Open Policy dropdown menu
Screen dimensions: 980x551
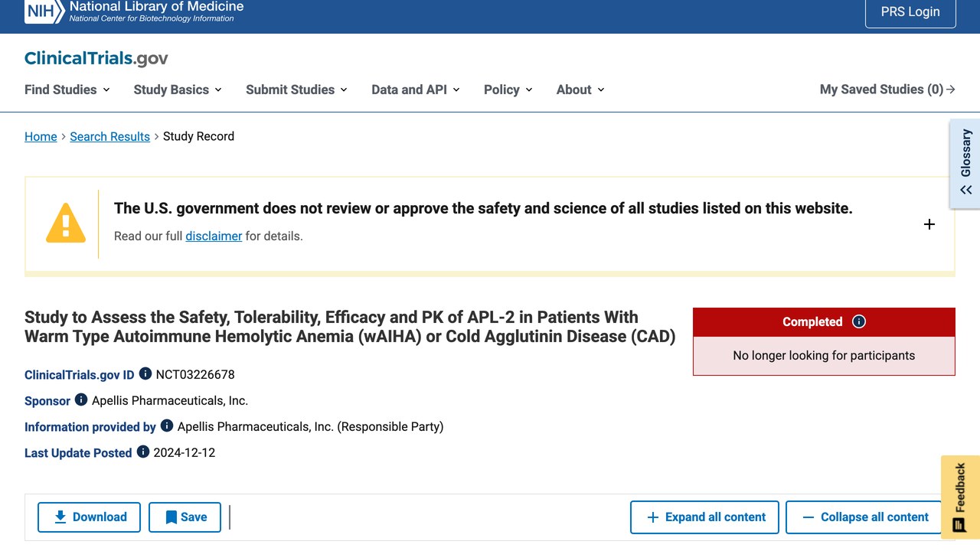coord(508,90)
